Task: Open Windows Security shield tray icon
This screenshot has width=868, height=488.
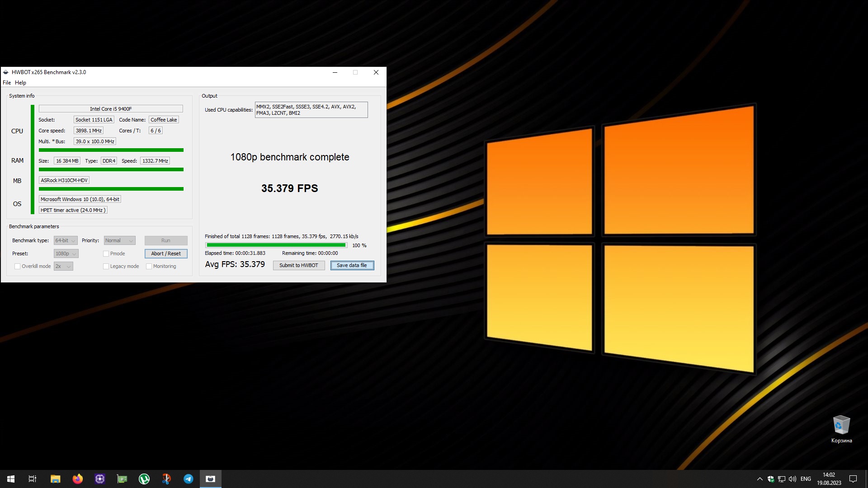Action: click(771, 479)
